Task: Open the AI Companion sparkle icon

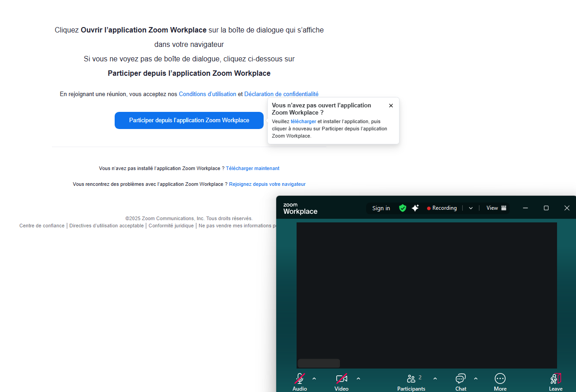Action: 415,208
